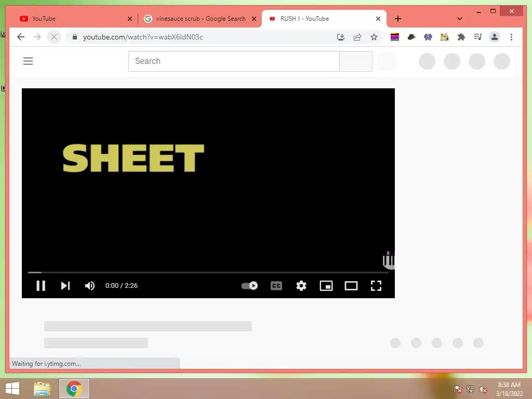The width and height of the screenshot is (532, 399).
Task: Bookmark this page with star
Action: click(x=374, y=37)
